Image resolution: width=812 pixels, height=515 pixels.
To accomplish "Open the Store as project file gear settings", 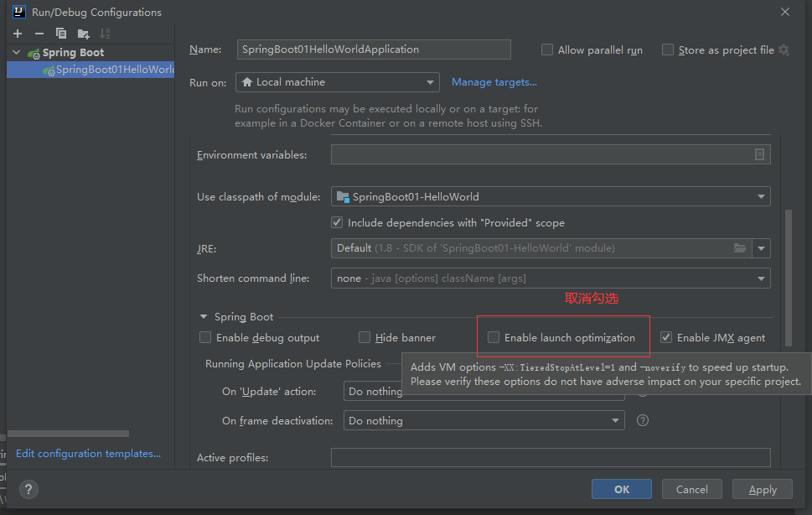I will coord(784,49).
